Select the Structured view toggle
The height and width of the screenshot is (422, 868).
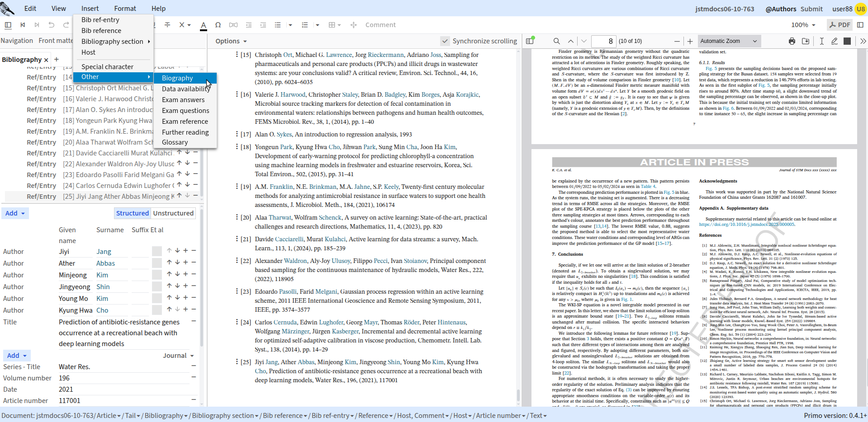click(133, 213)
